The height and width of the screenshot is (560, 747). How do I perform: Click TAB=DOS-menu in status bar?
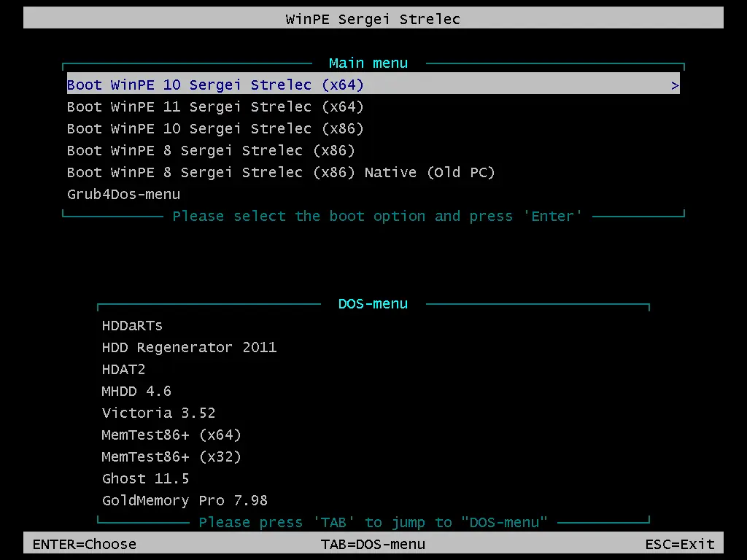(374, 544)
